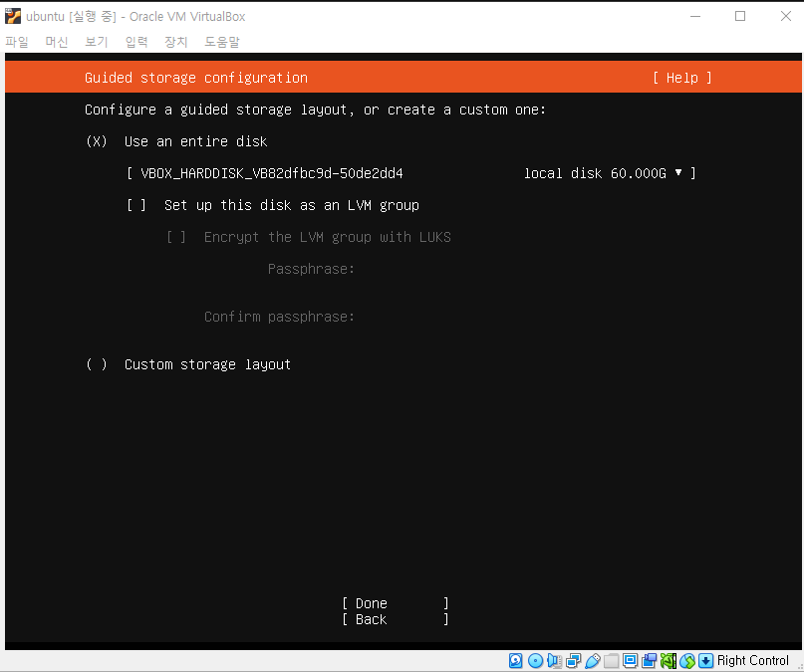Click the Right Control host key label
The height and width of the screenshot is (672, 804).
click(753, 661)
